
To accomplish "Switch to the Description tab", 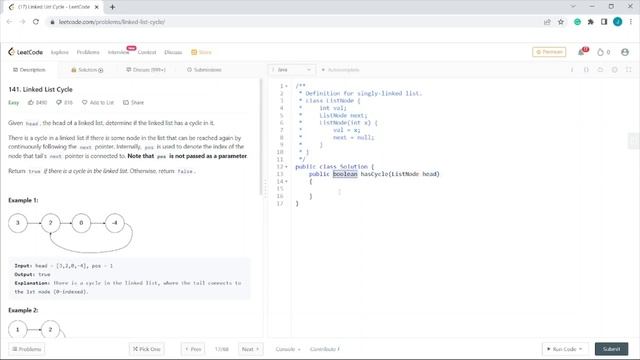I will pyautogui.click(x=29, y=70).
